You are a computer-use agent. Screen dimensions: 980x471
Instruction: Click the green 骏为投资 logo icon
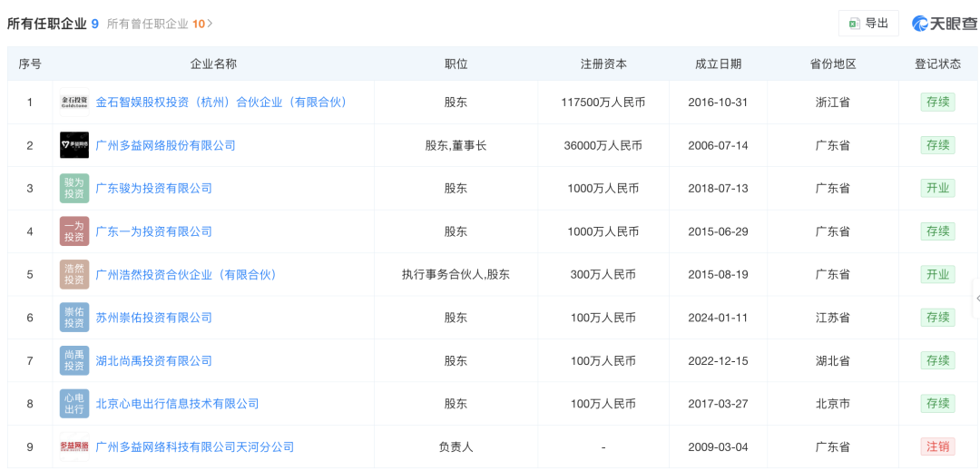pyautogui.click(x=74, y=188)
